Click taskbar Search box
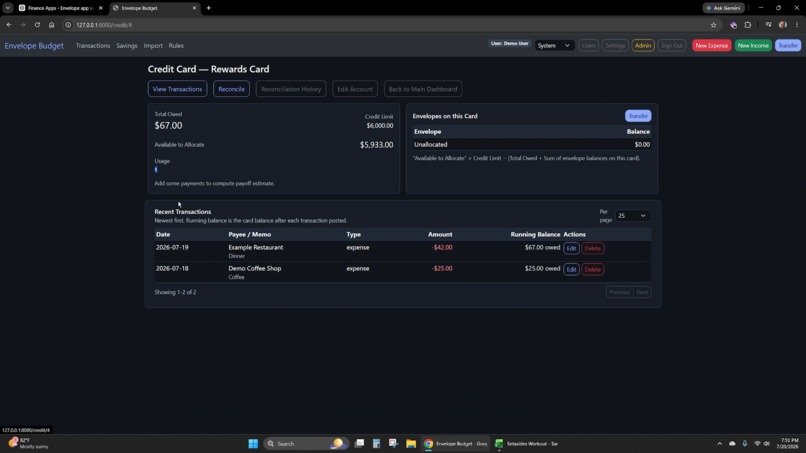Screen dimensions: 806x453 [305, 444]
